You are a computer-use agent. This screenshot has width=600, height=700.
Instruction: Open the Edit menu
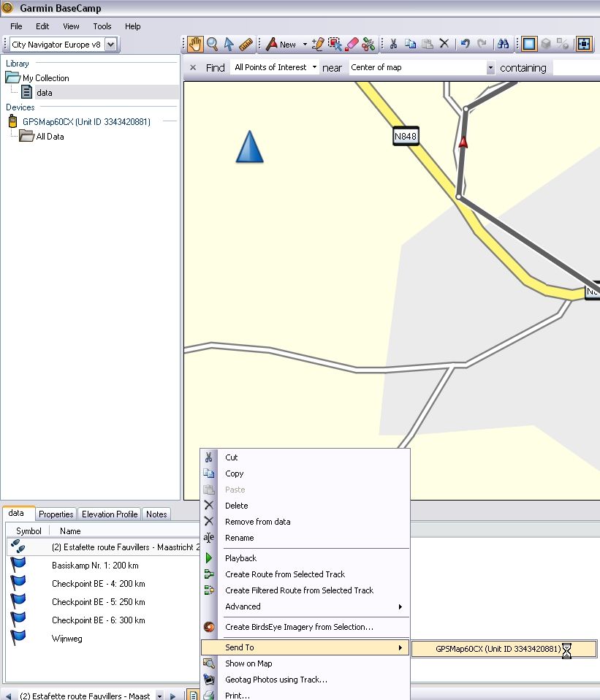[42, 26]
